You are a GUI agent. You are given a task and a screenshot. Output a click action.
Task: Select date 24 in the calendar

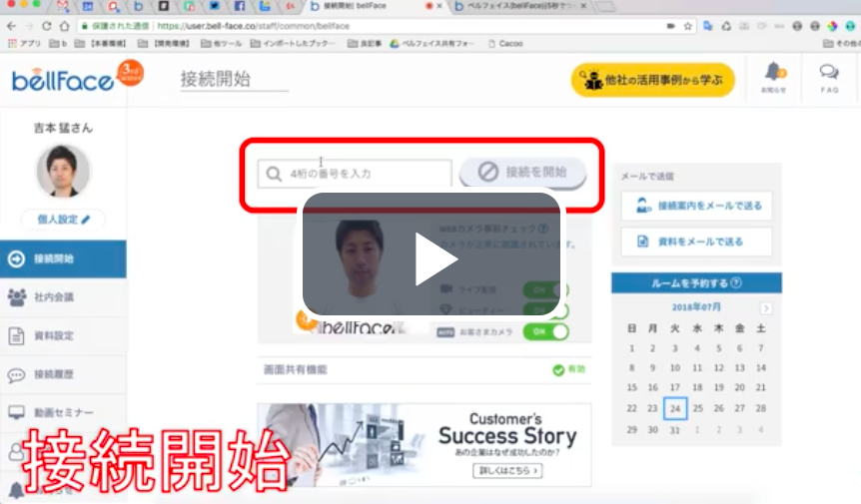point(675,408)
